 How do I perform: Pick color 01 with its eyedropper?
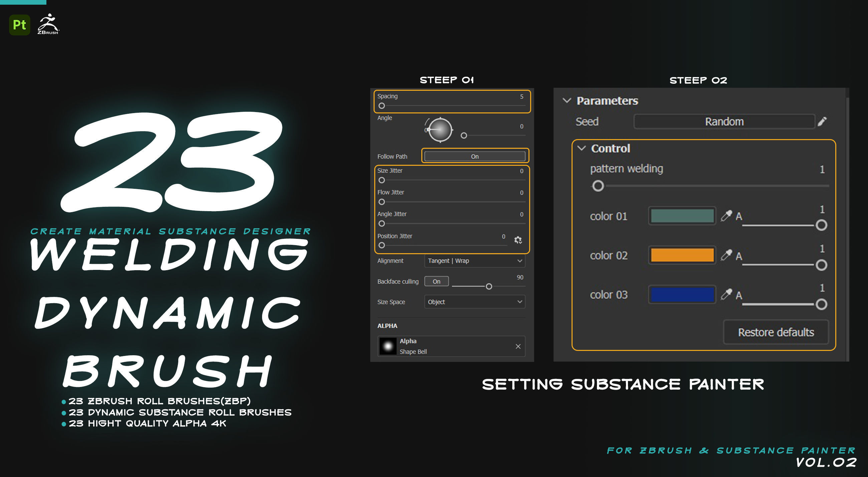(726, 216)
